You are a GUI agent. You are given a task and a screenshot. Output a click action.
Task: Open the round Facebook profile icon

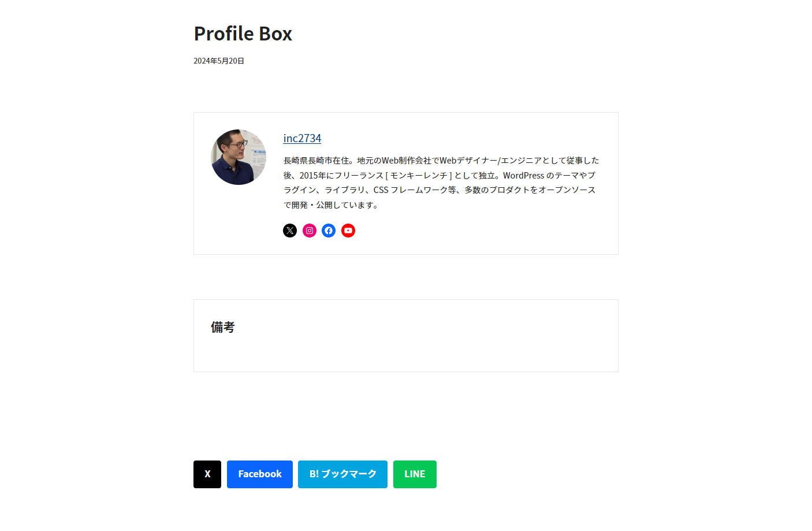point(329,231)
